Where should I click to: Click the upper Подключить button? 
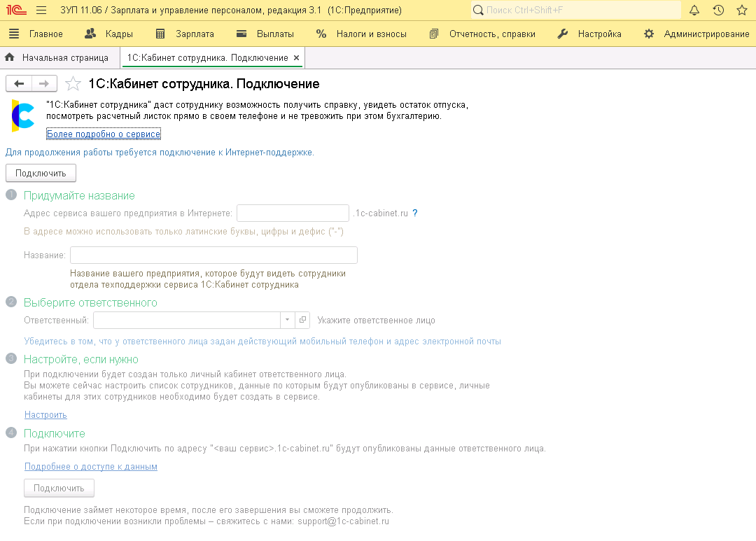[x=41, y=173]
